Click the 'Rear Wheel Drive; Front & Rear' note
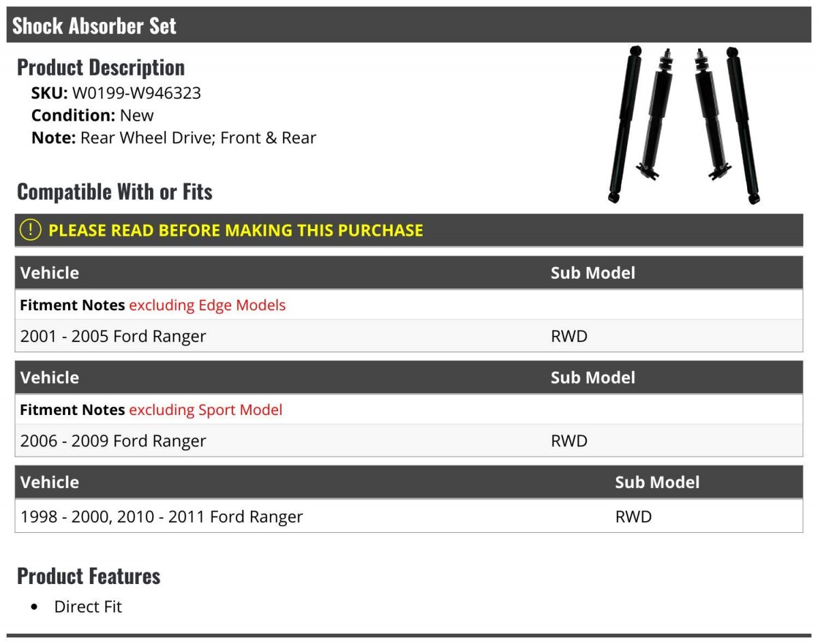The height and width of the screenshot is (644, 818). [x=198, y=138]
